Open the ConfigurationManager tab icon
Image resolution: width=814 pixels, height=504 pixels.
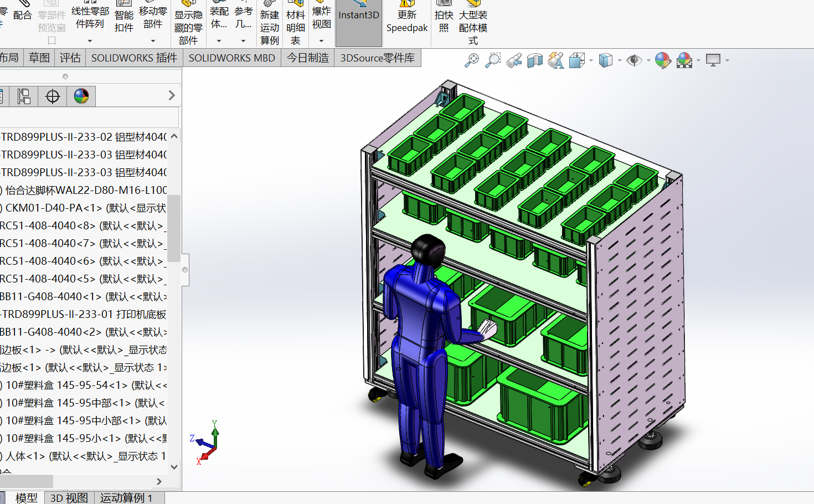[24, 96]
